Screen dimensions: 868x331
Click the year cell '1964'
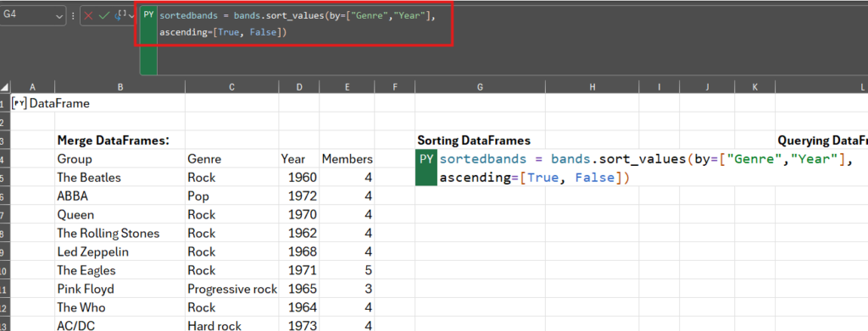(x=299, y=307)
